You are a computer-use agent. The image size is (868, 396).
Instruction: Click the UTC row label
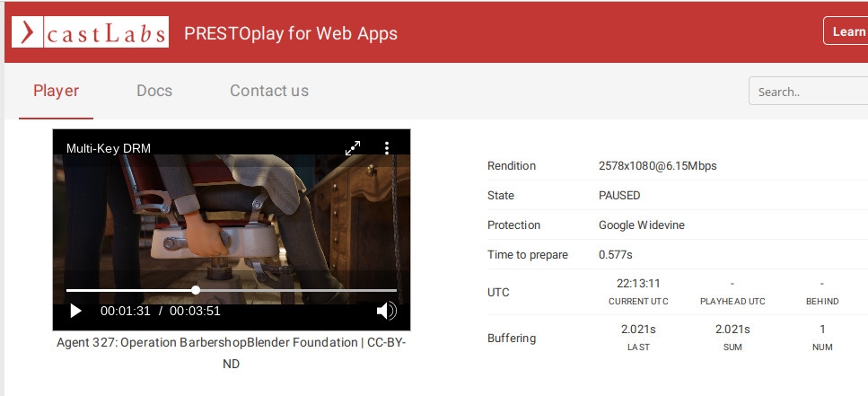click(498, 293)
